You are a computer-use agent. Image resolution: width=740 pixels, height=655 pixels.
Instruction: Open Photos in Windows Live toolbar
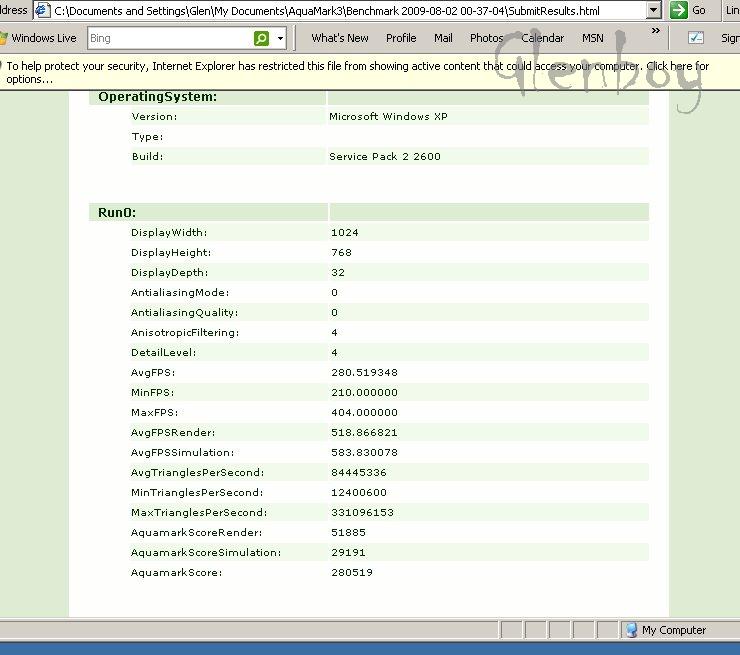486,38
